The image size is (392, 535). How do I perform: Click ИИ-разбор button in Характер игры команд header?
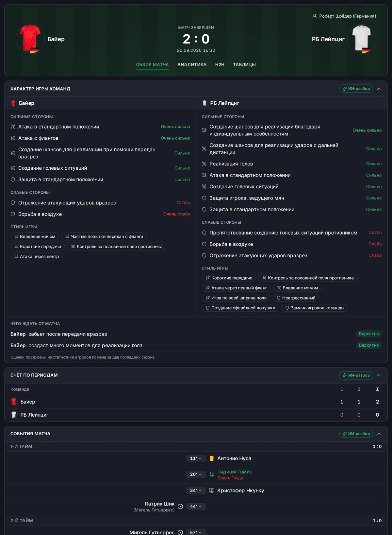tap(356, 89)
